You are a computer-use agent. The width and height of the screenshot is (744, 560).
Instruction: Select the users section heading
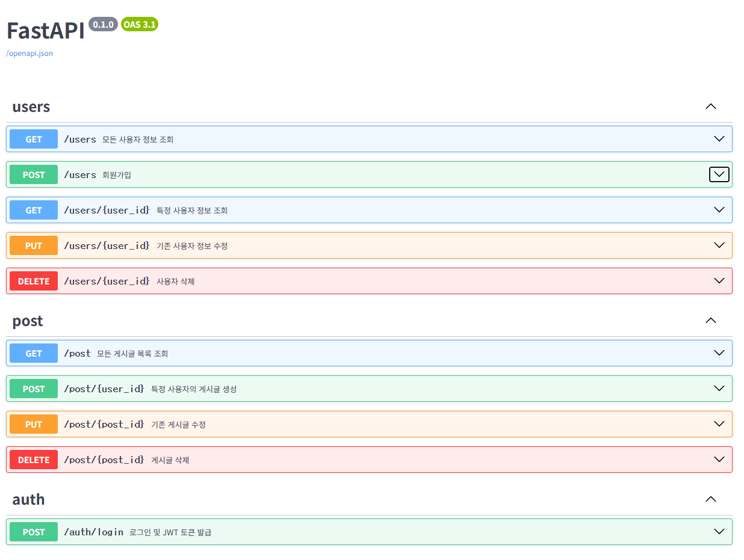click(x=31, y=107)
